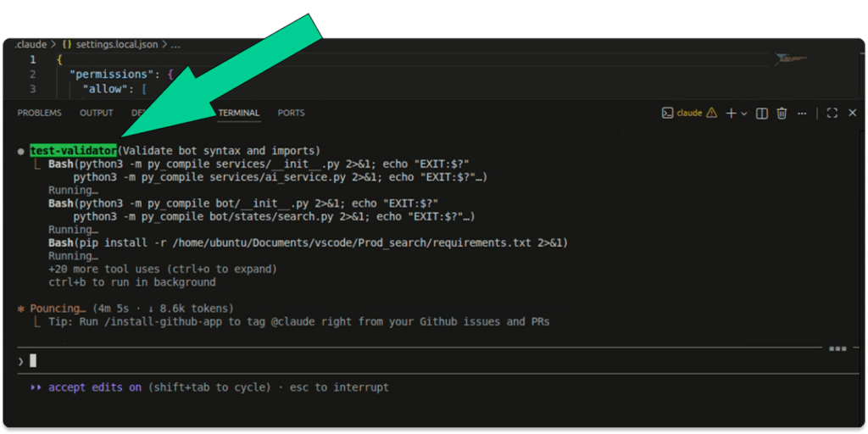Switch to the PROBLEMS tab
The image size is (868, 434).
[x=39, y=113]
